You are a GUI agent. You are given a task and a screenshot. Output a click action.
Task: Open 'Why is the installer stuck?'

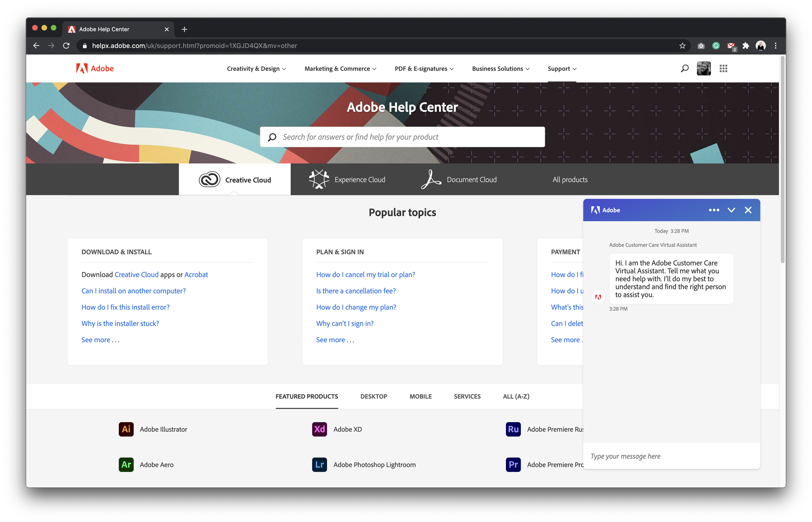coord(120,323)
